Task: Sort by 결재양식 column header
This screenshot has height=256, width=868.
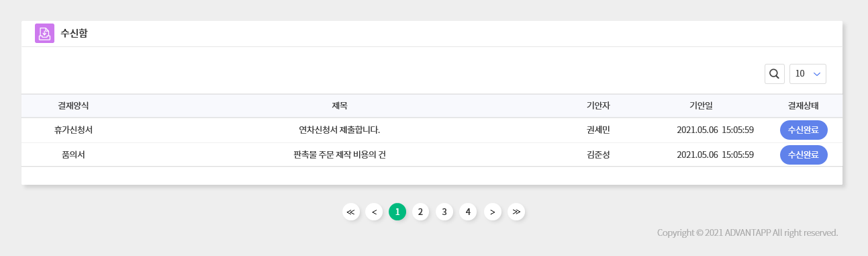Action: click(x=73, y=105)
